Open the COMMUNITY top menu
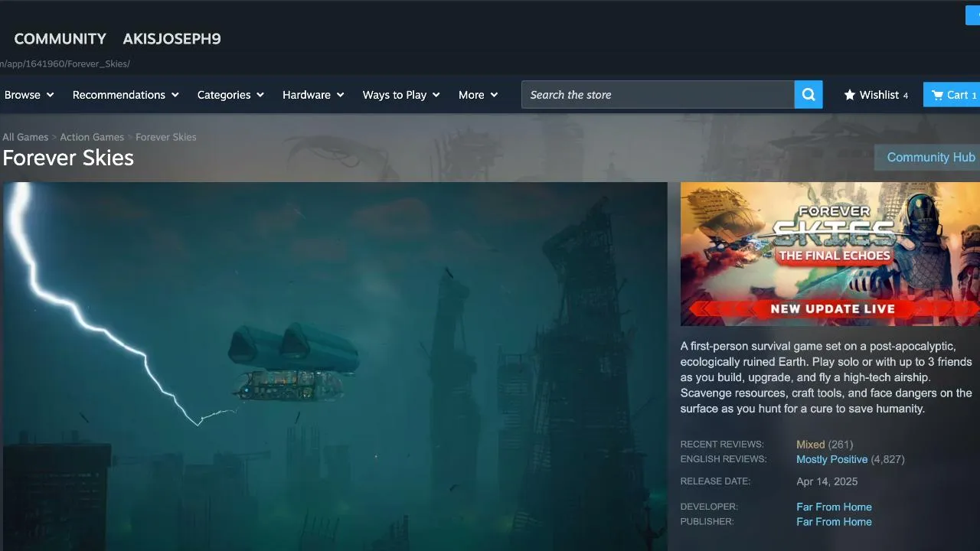 point(60,39)
